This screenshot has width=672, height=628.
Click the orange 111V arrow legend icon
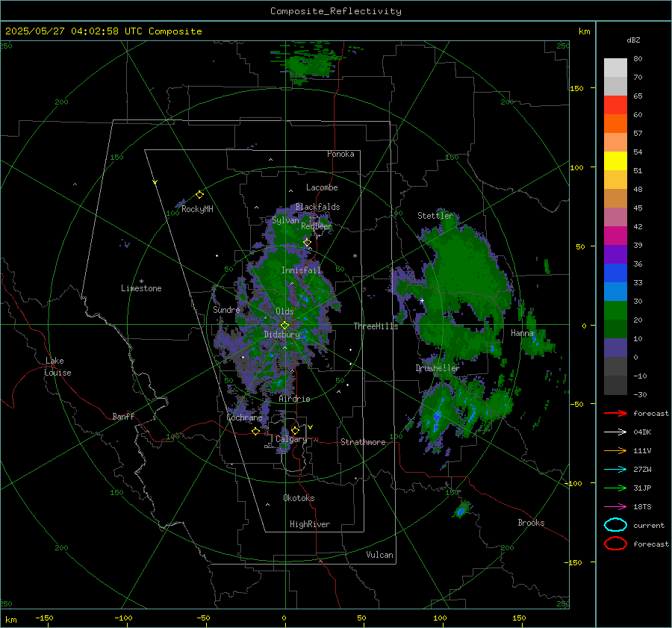(x=615, y=450)
